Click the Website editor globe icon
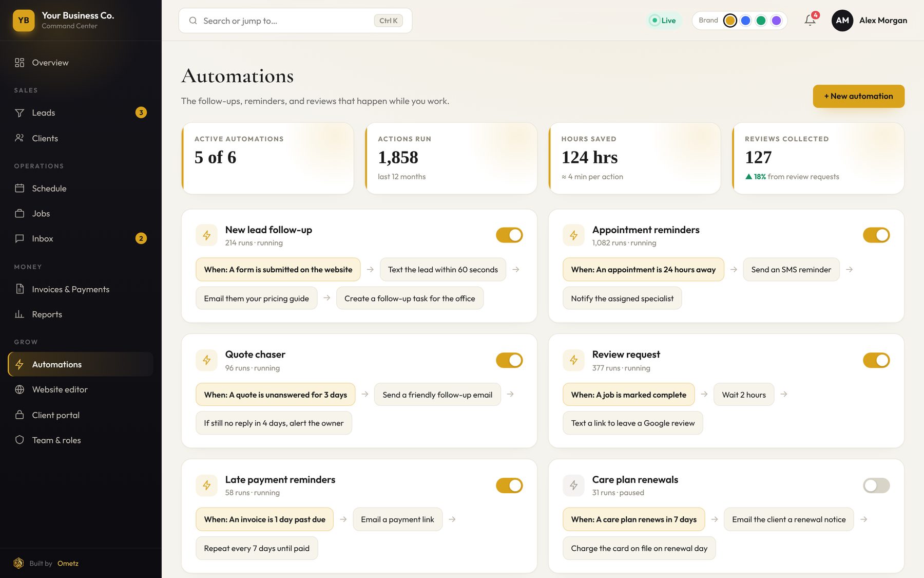Viewport: 924px width, 578px height. click(20, 389)
